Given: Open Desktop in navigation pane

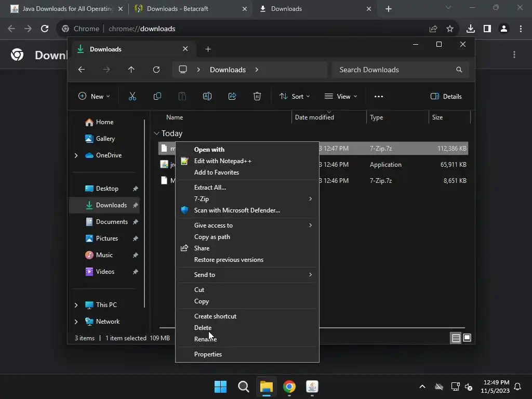Looking at the screenshot, I should pyautogui.click(x=104, y=189).
